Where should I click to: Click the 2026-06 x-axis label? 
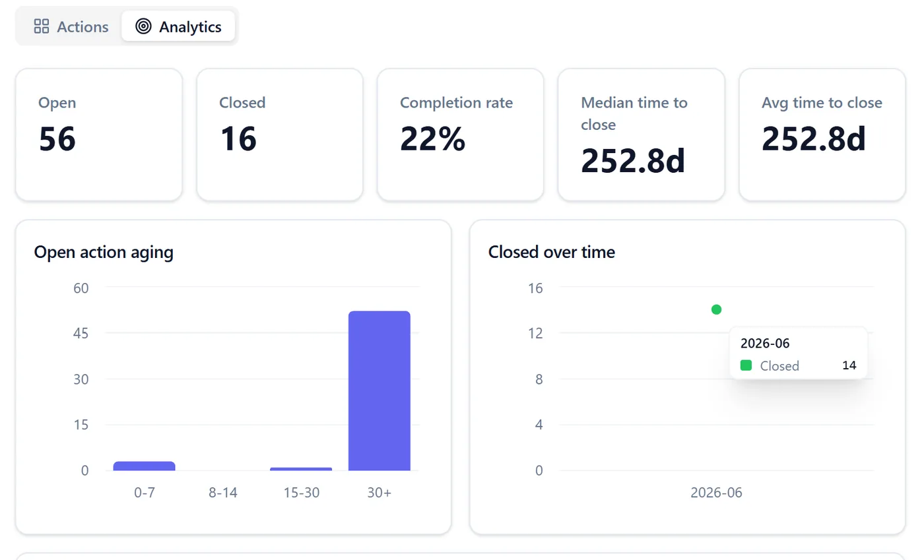pyautogui.click(x=717, y=493)
